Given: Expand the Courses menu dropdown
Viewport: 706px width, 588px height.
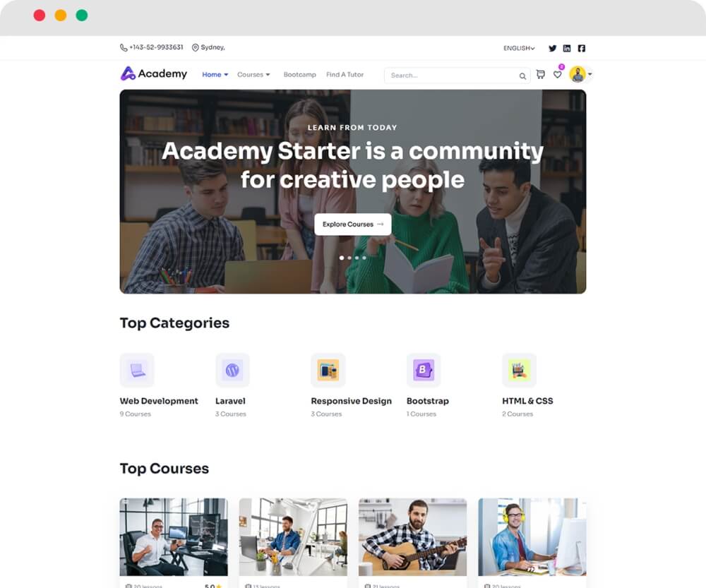Looking at the screenshot, I should tap(253, 75).
